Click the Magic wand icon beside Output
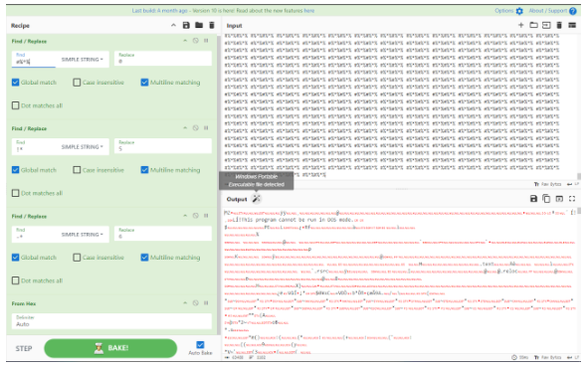The width and height of the screenshot is (588, 367). point(256,199)
